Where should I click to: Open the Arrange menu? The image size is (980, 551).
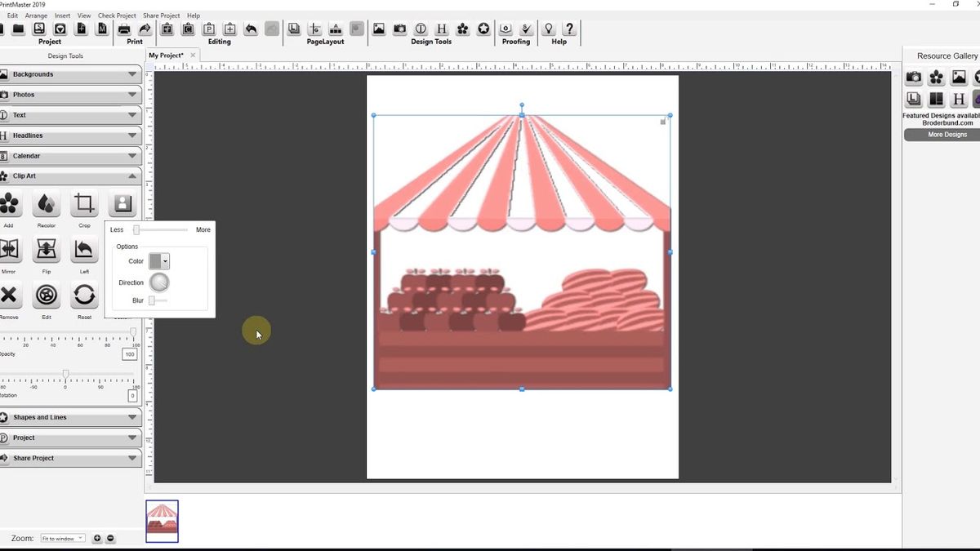click(x=36, y=16)
